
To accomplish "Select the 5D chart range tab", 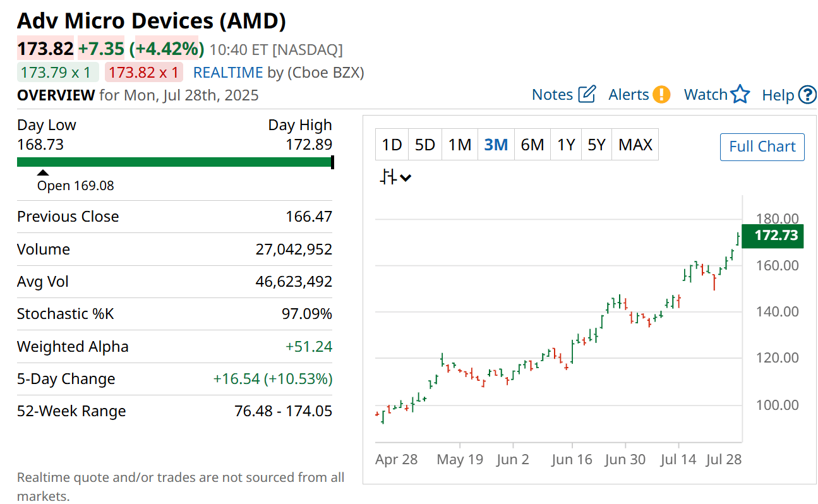I will tap(425, 145).
